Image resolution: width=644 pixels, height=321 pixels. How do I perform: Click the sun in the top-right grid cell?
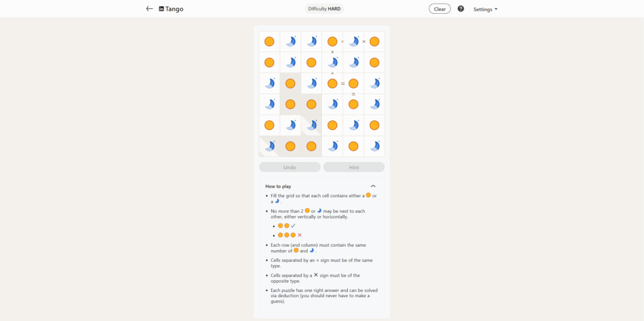tap(374, 41)
